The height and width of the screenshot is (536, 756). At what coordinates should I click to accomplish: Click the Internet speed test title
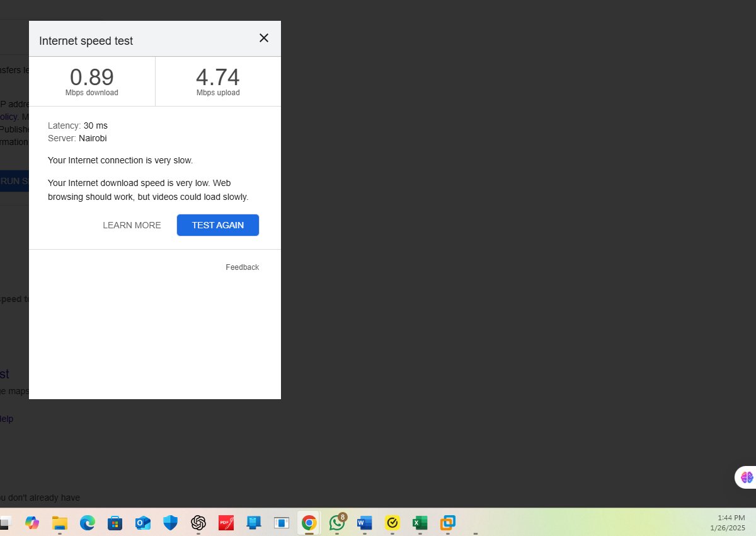pos(86,41)
